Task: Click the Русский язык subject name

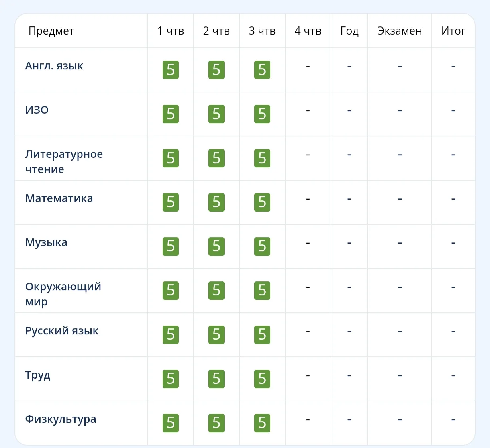Action: (x=62, y=331)
